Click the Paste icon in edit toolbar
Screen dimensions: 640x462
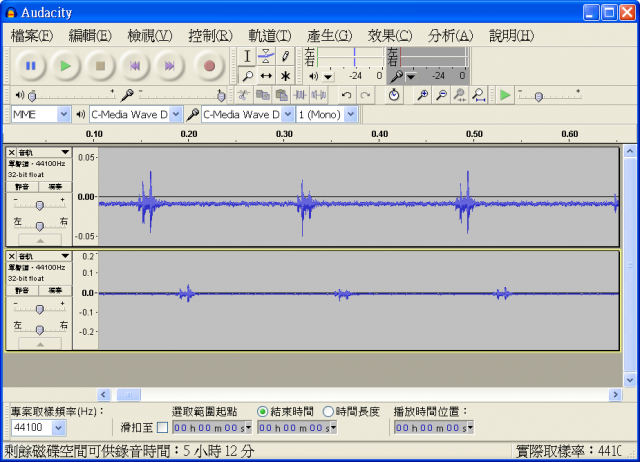[x=281, y=96]
